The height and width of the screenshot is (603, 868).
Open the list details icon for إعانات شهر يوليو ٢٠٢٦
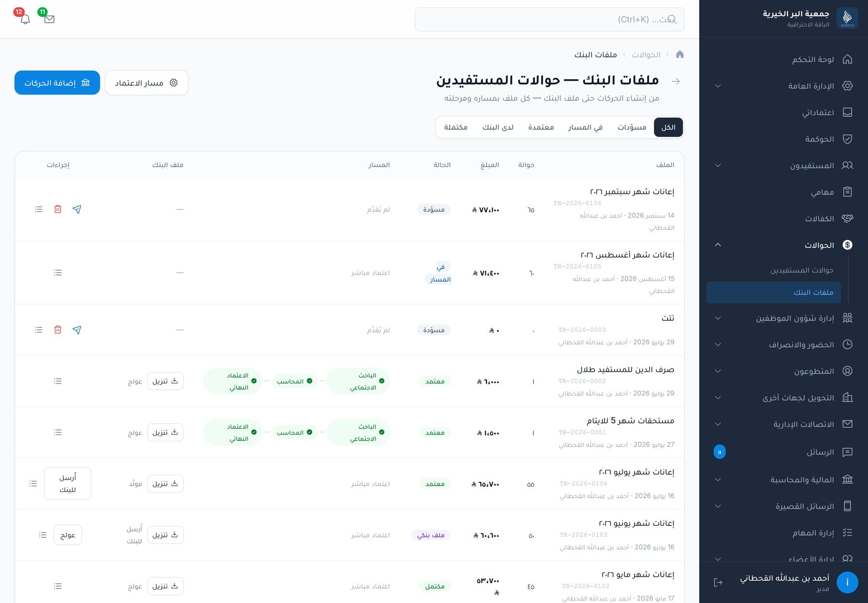[33, 483]
